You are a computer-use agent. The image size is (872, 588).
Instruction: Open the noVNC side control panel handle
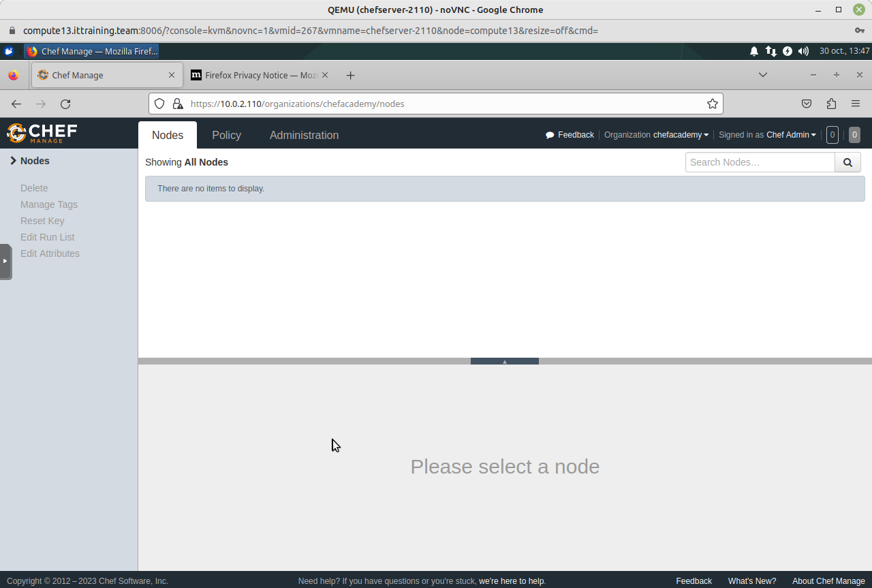[x=5, y=261]
